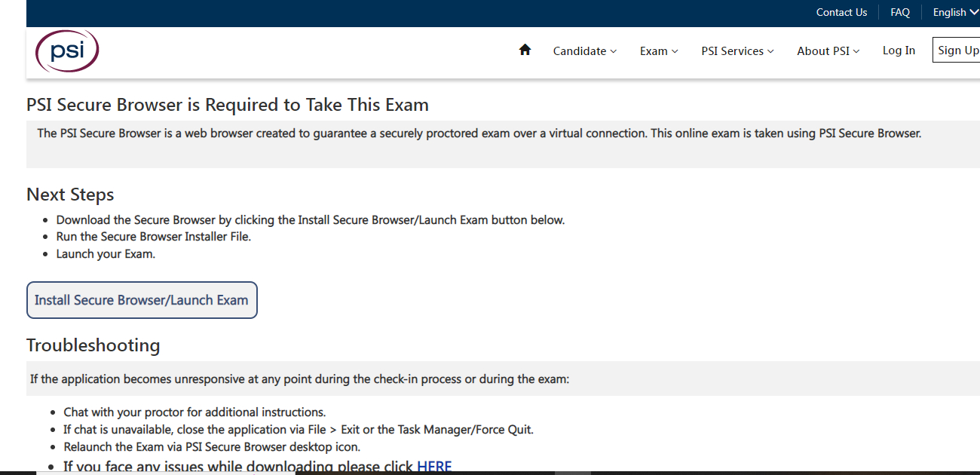
Task: Open the Exam dropdown menu
Action: (654, 51)
